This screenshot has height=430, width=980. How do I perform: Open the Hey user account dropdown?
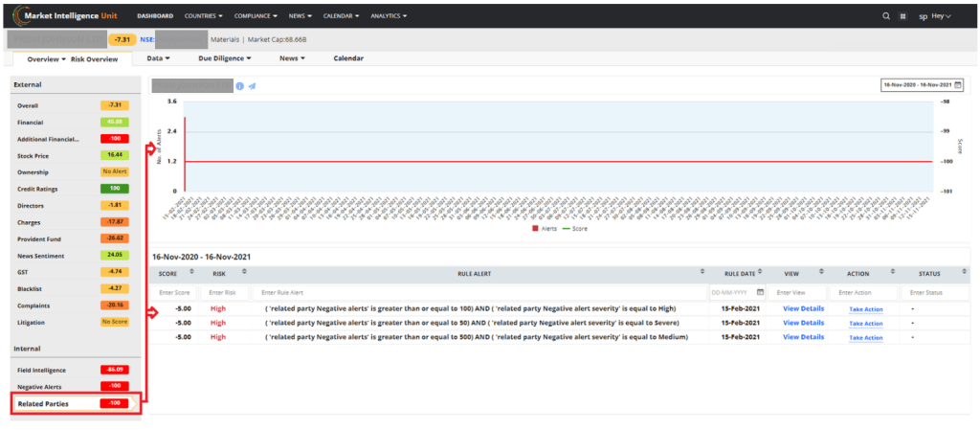coord(940,16)
